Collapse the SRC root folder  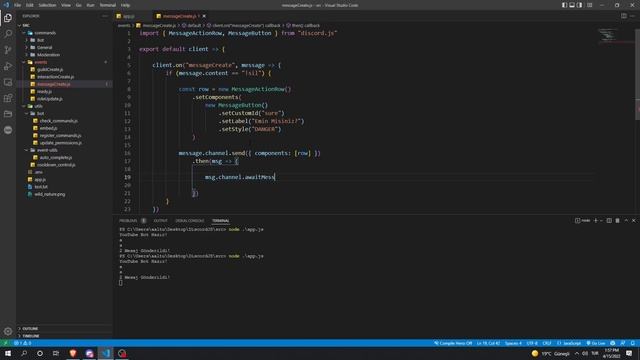[x=64, y=25]
